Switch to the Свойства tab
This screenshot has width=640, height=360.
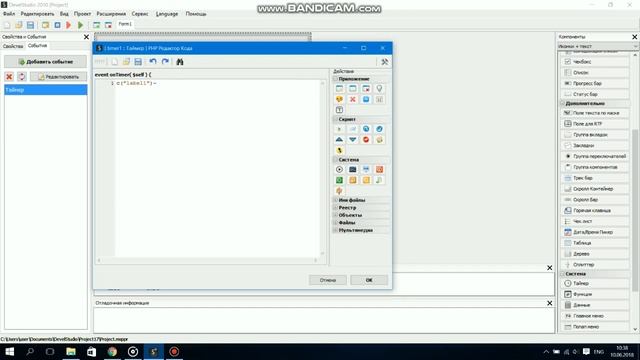tap(13, 46)
